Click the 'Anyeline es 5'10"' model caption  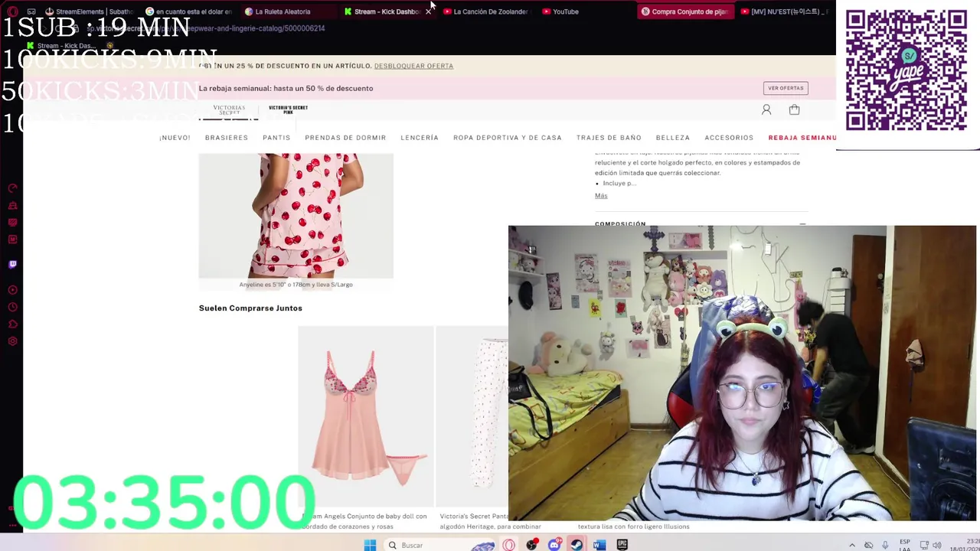click(296, 285)
